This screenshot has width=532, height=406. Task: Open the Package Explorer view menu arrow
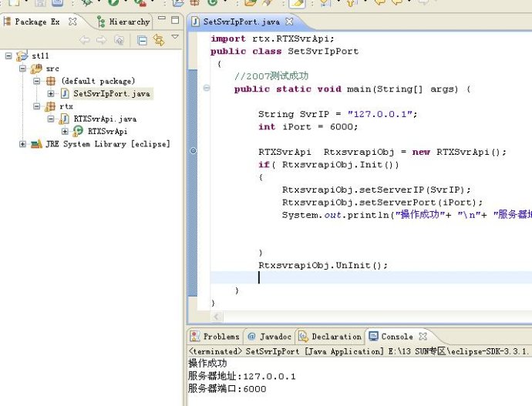(175, 37)
